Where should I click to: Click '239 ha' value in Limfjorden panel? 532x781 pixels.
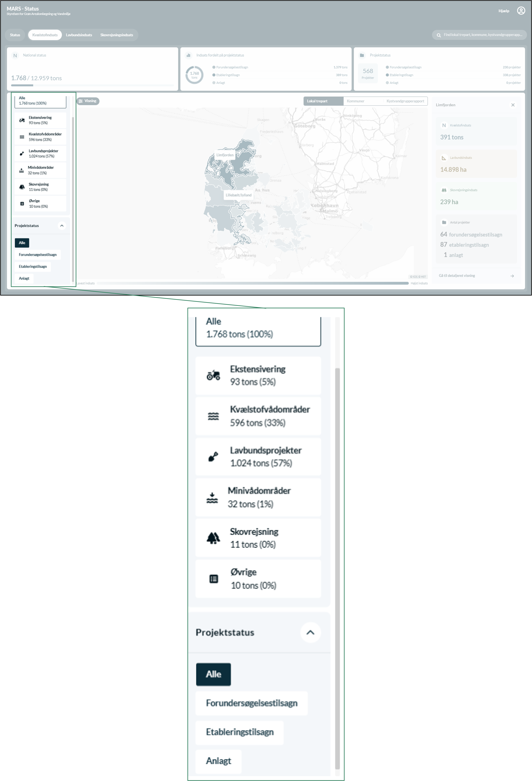pyautogui.click(x=449, y=202)
